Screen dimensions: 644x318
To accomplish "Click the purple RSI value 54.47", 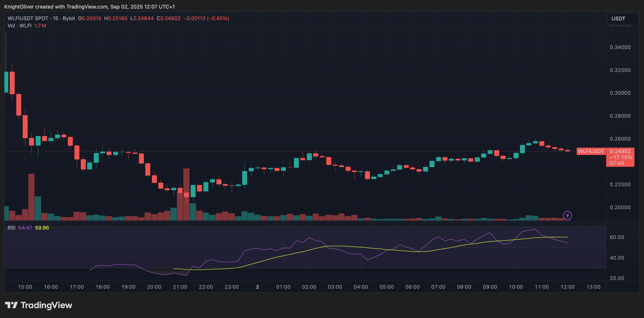I will [x=25, y=228].
